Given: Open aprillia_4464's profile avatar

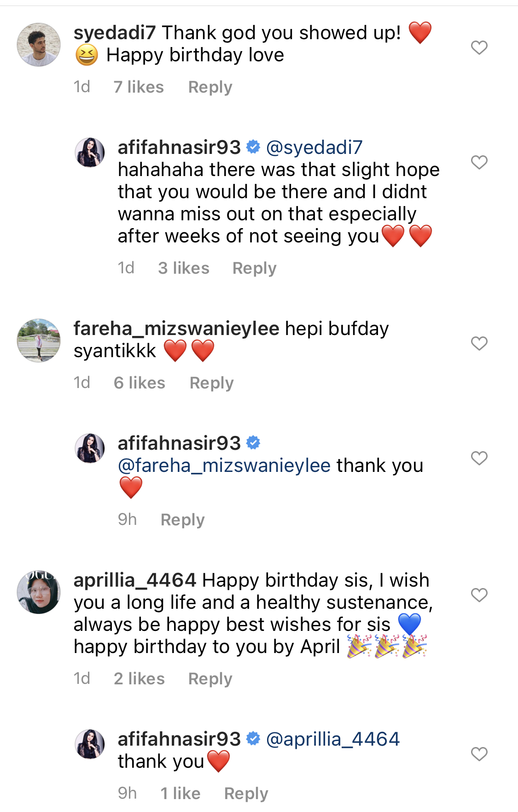Looking at the screenshot, I should pos(39,592).
